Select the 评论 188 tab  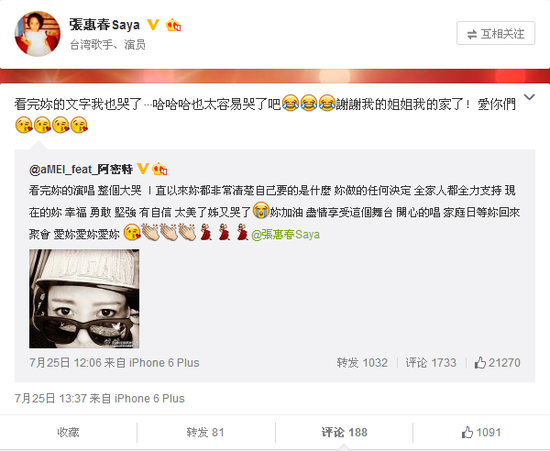(x=344, y=432)
